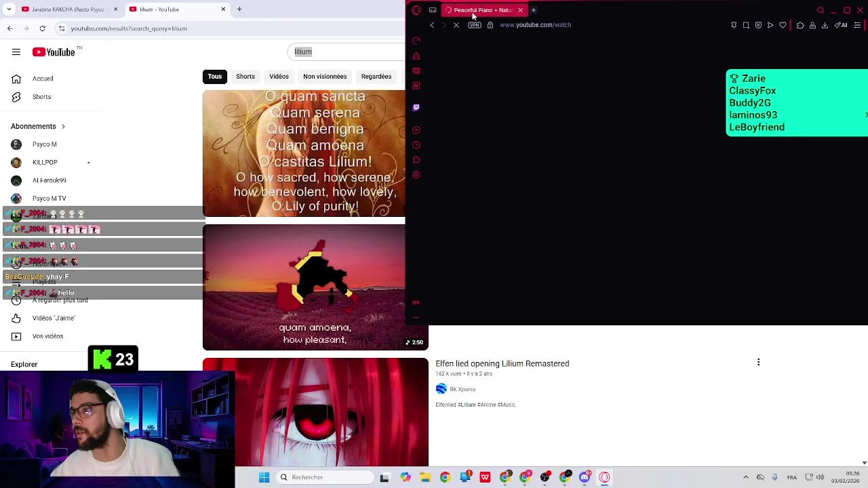Open the YouTube hamburger guide menu

click(x=16, y=52)
